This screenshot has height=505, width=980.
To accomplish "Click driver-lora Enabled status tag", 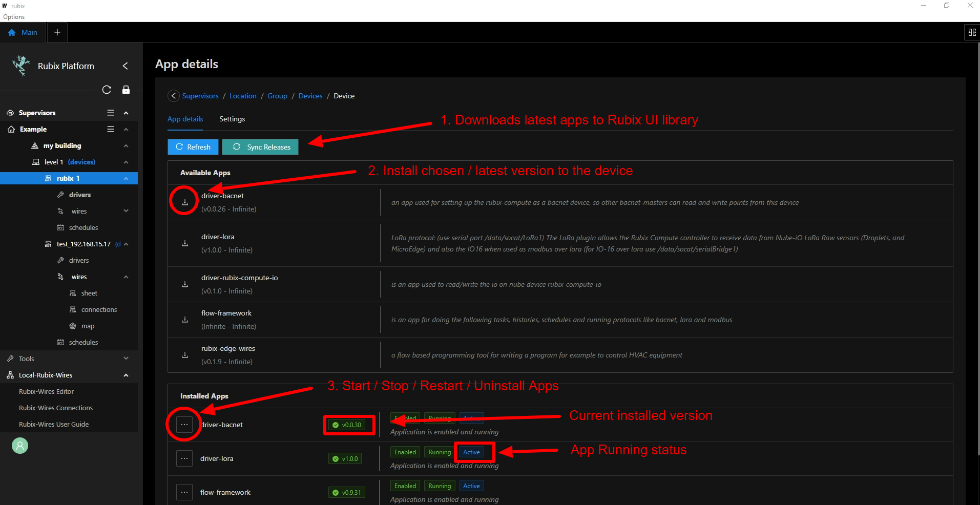I will click(x=405, y=452).
